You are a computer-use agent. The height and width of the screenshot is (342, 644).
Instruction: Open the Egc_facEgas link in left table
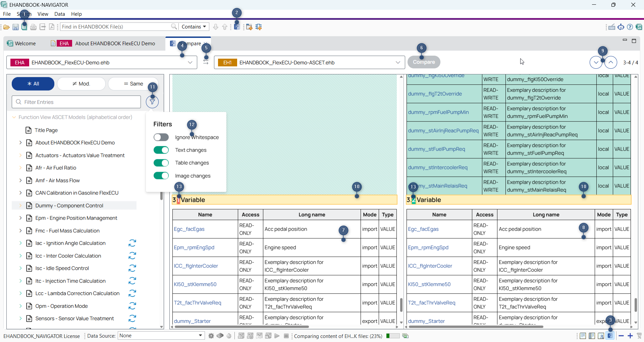[189, 229]
